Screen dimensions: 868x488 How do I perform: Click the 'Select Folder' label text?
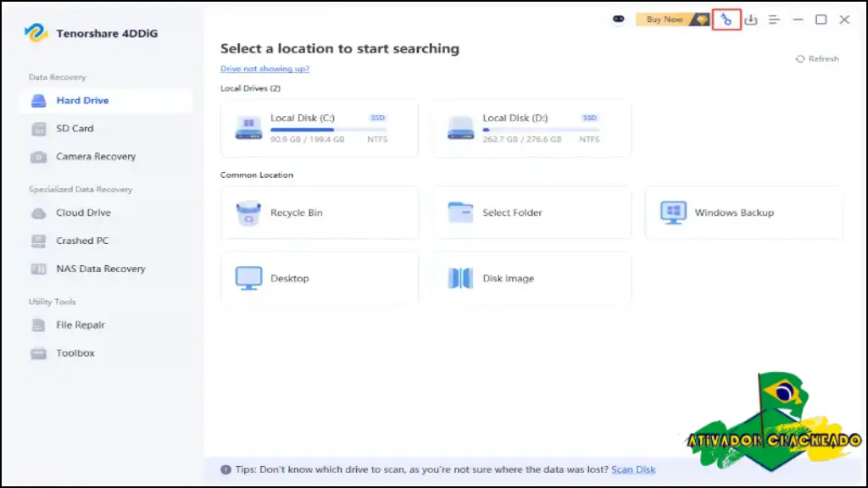512,213
